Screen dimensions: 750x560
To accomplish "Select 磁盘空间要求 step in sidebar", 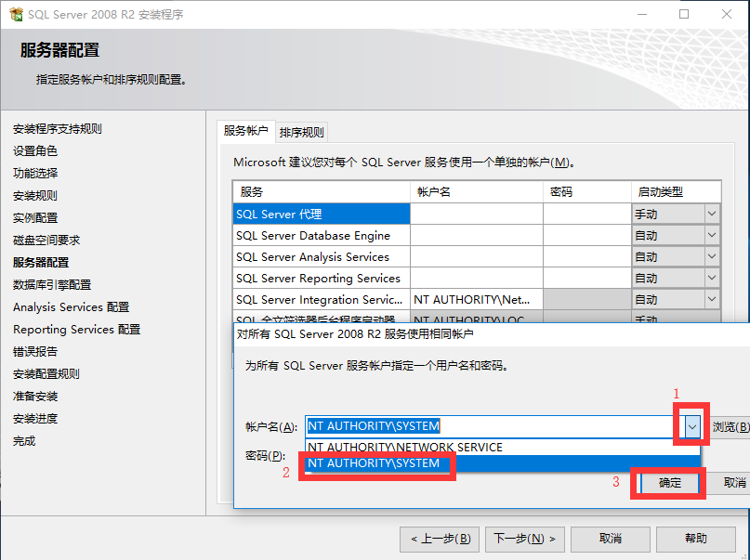I will click(x=46, y=241).
